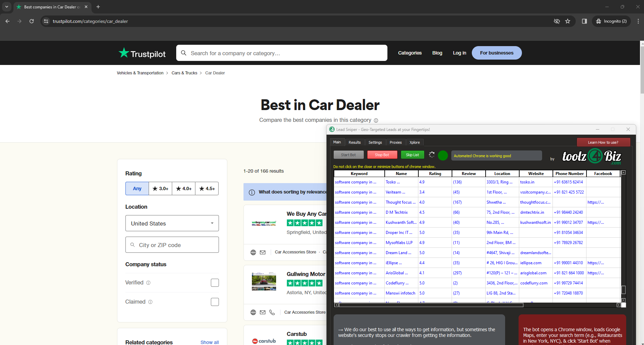
Task: Check the Verified company status checkbox
Action: [x=215, y=283]
